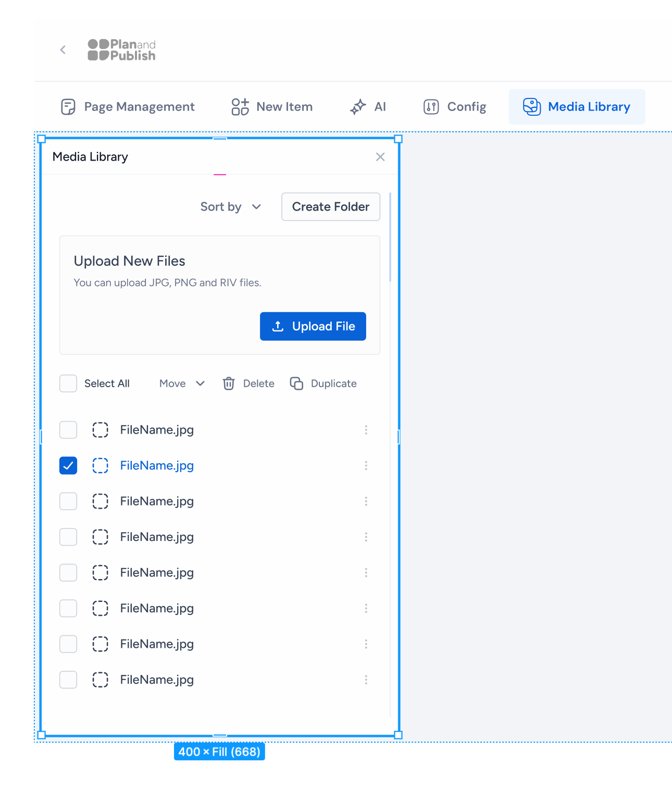Check the sixth file row checkbox
This screenshot has width=672, height=788.
68,608
